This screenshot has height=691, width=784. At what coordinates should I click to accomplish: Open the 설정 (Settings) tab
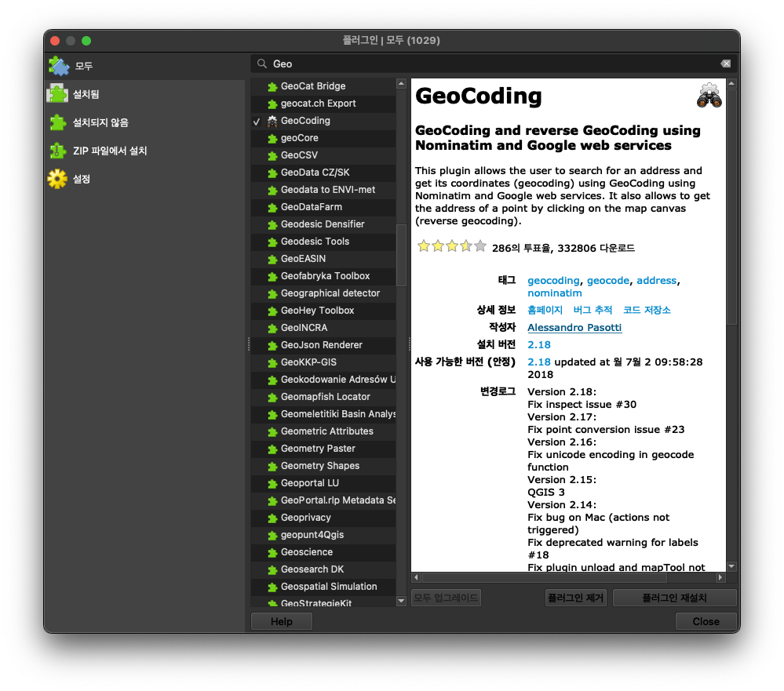point(145,179)
